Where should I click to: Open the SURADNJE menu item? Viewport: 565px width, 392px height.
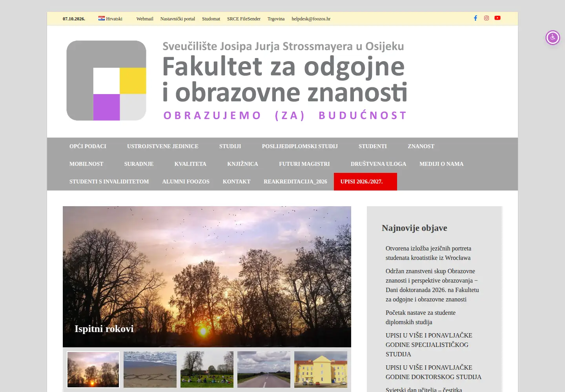coord(139,164)
